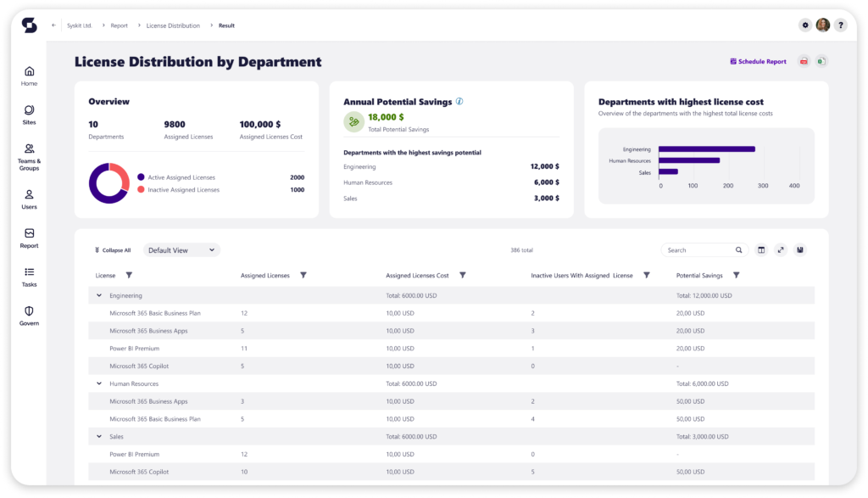Go to Users in the sidebar

click(29, 199)
